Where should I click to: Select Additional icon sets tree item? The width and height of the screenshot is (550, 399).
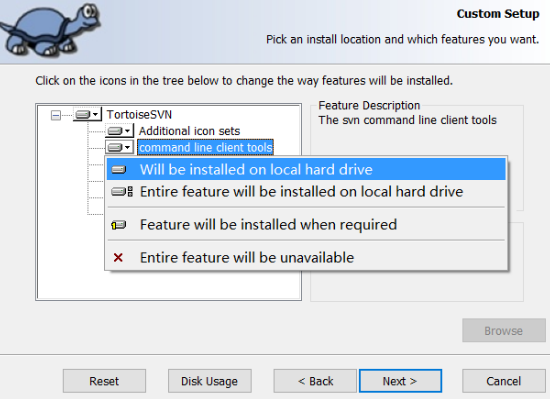(x=189, y=131)
